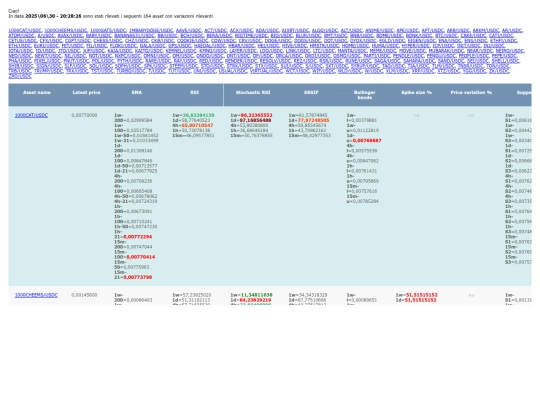Open the 1000CHEEMS/USDC link in the top asset list
This screenshot has width=540, height=405.
click(x=66, y=30)
